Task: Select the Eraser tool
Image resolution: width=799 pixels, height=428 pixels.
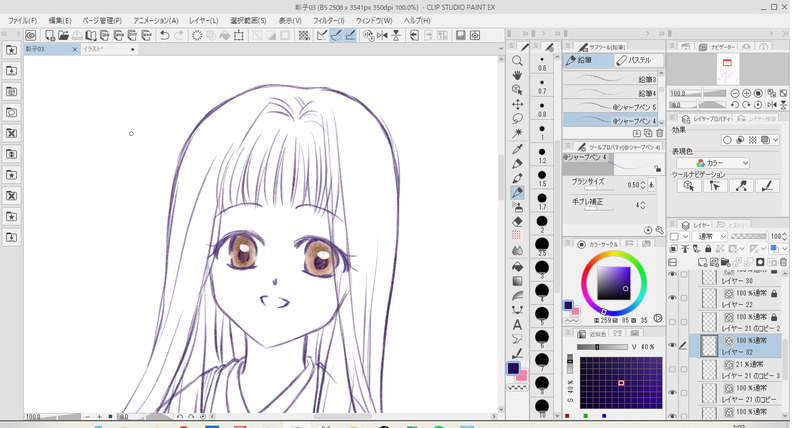Action: pos(517,222)
